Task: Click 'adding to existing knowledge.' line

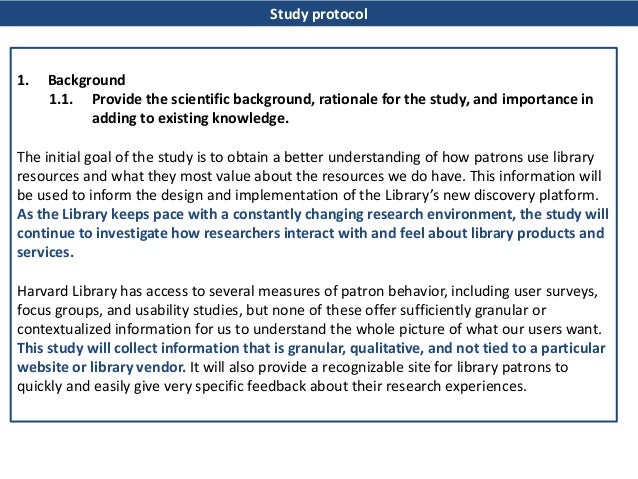Action: point(190,118)
